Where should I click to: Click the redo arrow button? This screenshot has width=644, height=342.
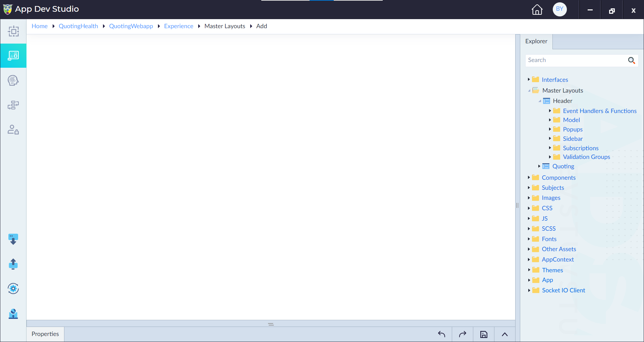pos(463,334)
